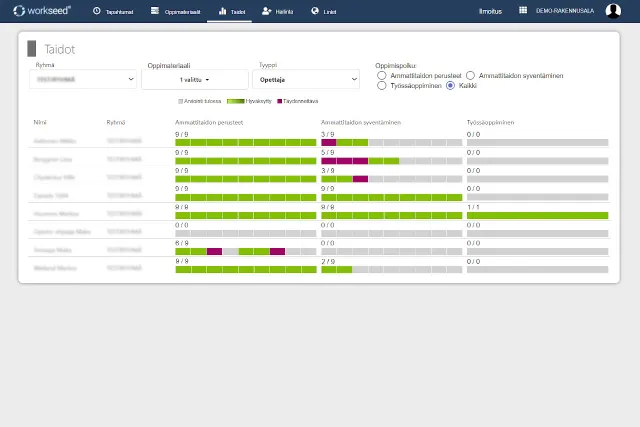Click the Täydennettävä purple legend swatch
This screenshot has height=427, width=640.
280,101
